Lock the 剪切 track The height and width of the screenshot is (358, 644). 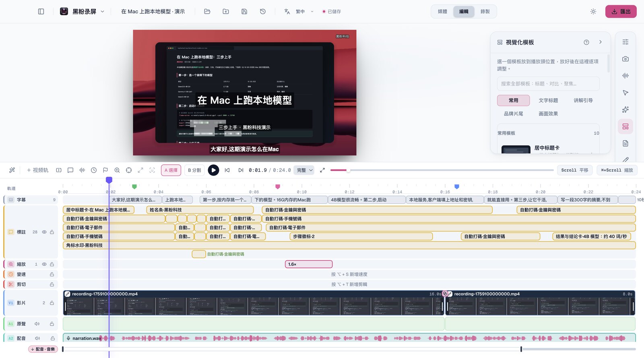[52, 284]
